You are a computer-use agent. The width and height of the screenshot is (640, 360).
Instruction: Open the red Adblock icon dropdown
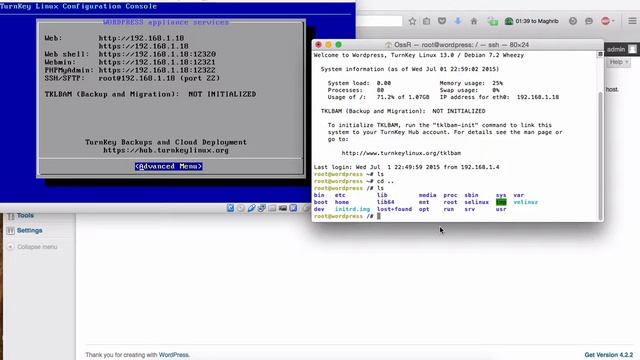[608, 21]
